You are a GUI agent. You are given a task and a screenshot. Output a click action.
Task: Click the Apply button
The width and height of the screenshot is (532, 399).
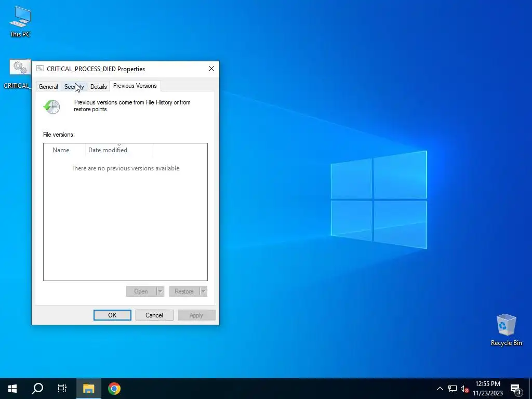coord(196,315)
